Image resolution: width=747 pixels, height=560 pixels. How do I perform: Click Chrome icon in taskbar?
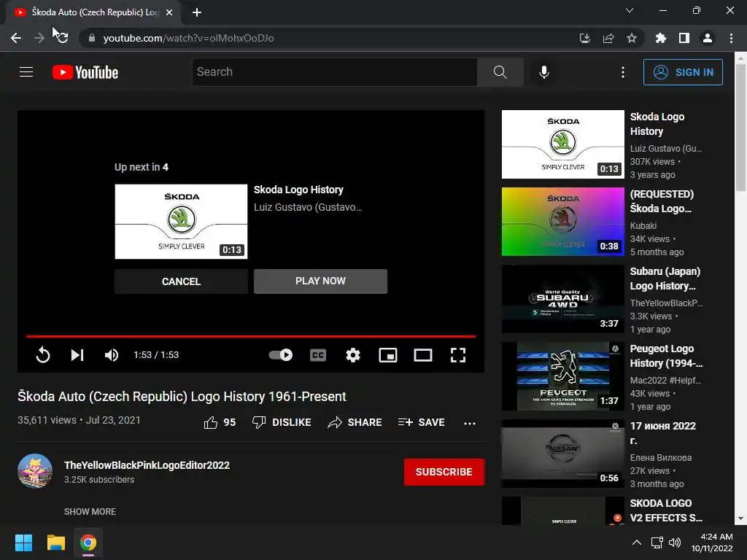click(88, 542)
